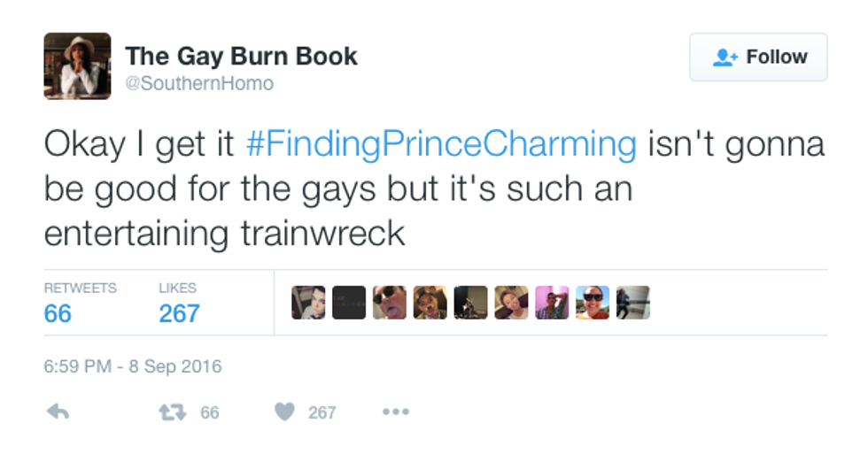Open the more options ellipsis menu
This screenshot has width=868, height=469.
coord(395,412)
